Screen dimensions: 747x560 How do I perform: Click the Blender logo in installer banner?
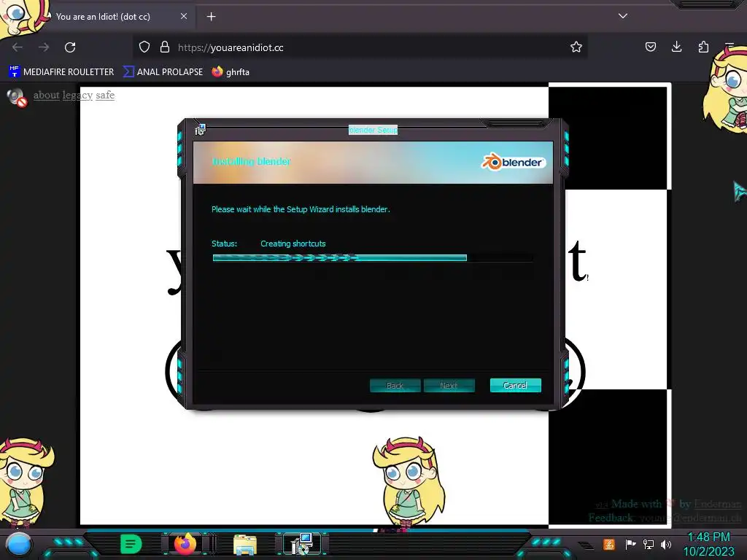[513, 162]
